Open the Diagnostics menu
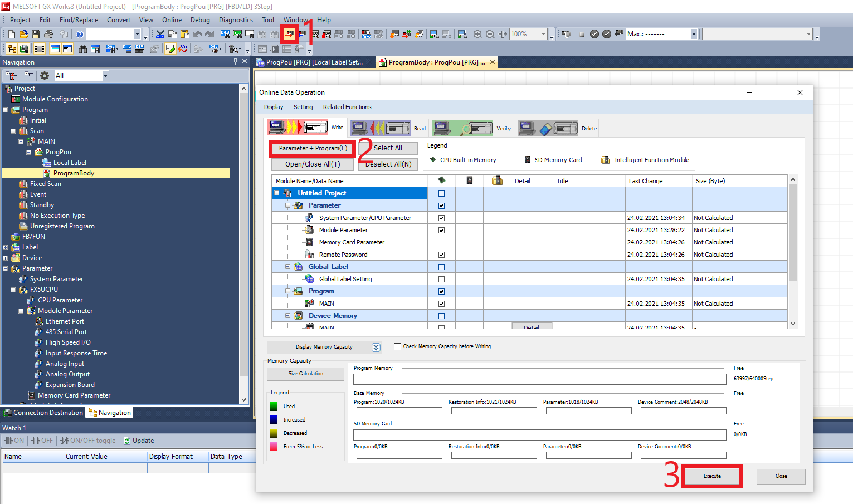 coord(236,19)
